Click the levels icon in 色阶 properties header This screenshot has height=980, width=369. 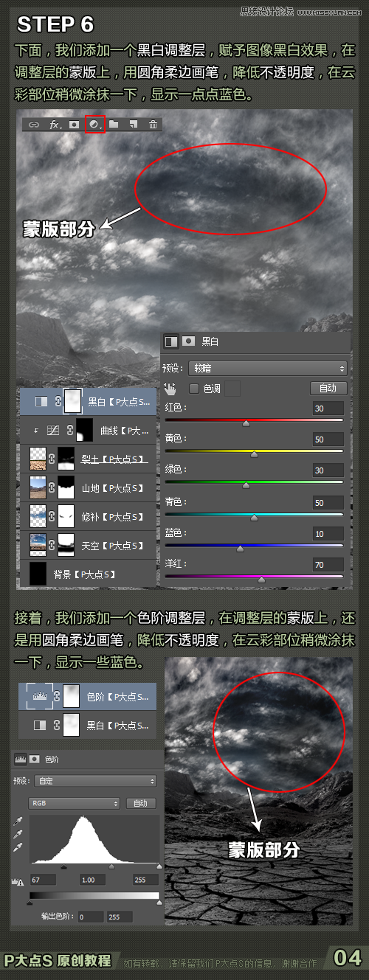pos(21,758)
